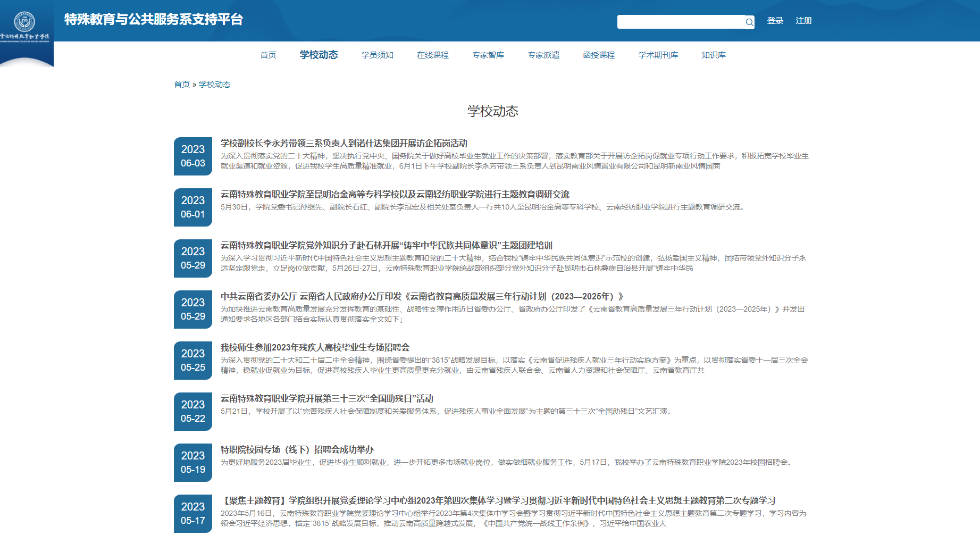Go to the 首页 navigation menu item

268,55
